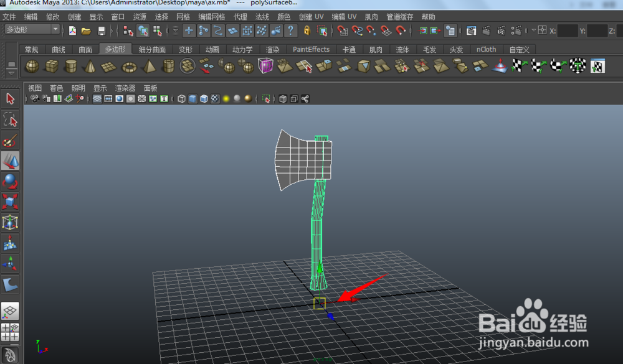Activate the Universal Manipulator tool
Viewport: 623px width, 364px height.
[10, 222]
